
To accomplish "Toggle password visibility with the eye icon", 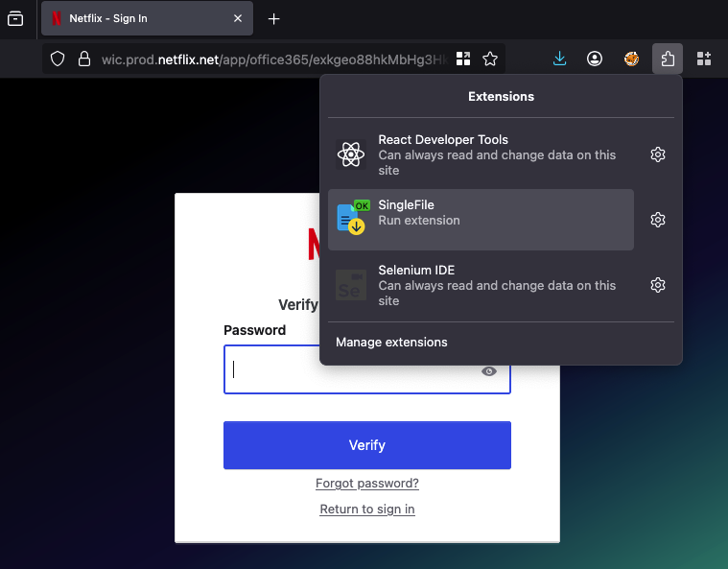I will pyautogui.click(x=489, y=371).
